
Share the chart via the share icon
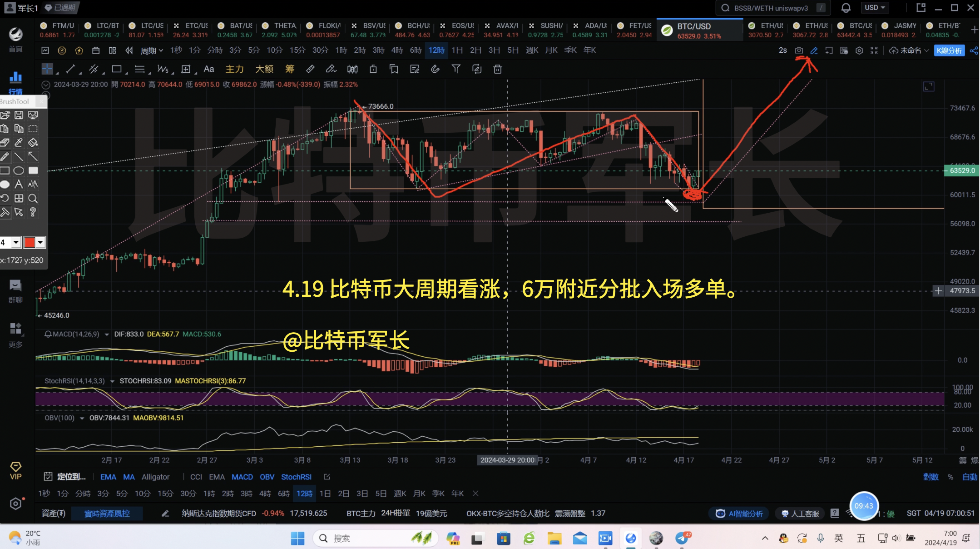coord(974,50)
